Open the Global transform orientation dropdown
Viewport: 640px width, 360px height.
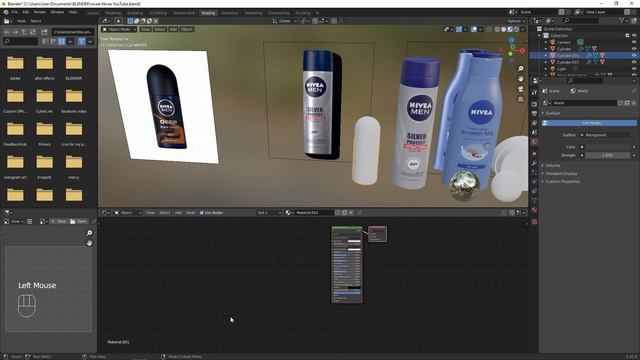point(285,21)
